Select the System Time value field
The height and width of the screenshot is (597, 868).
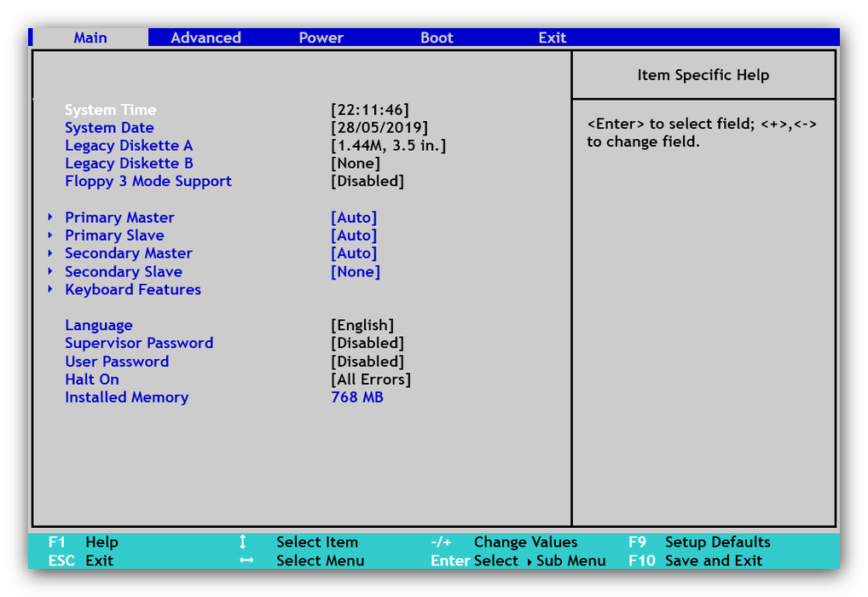point(369,110)
